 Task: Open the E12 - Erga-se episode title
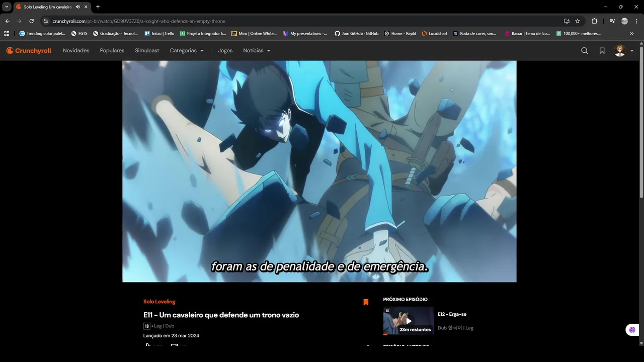452,314
